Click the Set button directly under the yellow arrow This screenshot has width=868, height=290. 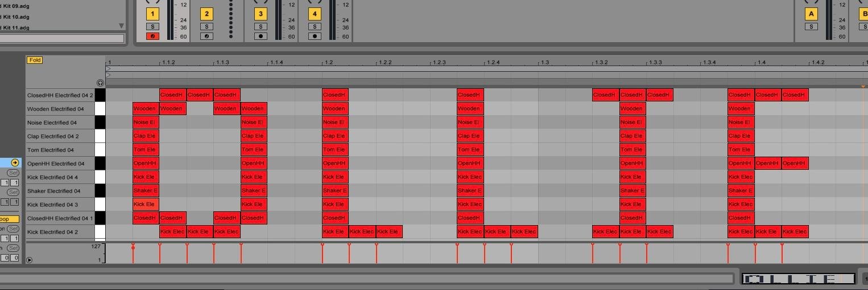(x=13, y=173)
